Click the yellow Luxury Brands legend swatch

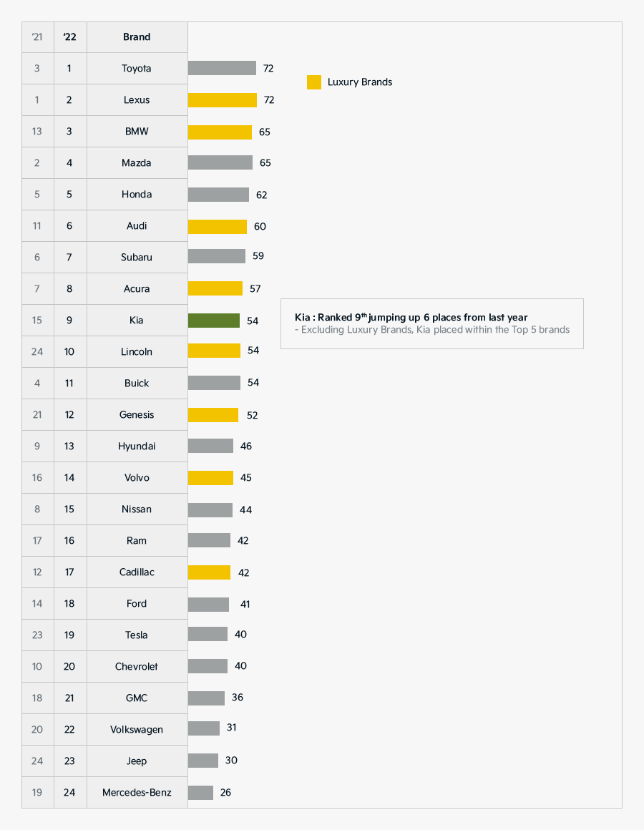[314, 82]
